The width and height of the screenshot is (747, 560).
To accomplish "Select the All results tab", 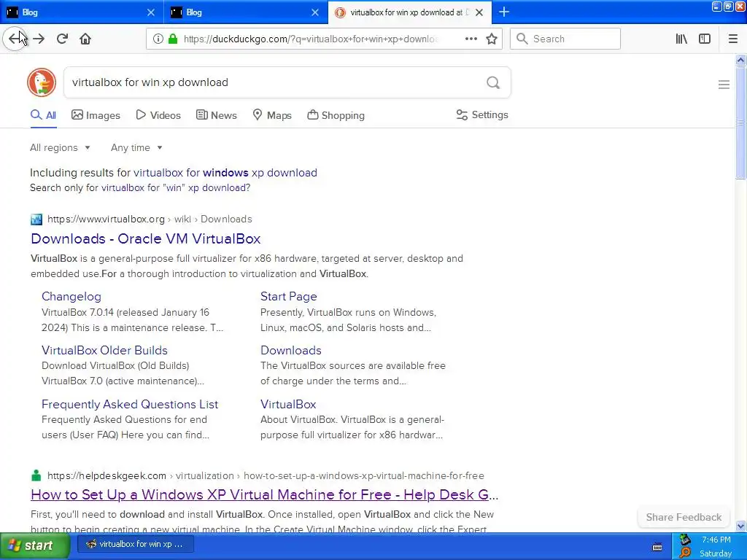I will coord(43,115).
